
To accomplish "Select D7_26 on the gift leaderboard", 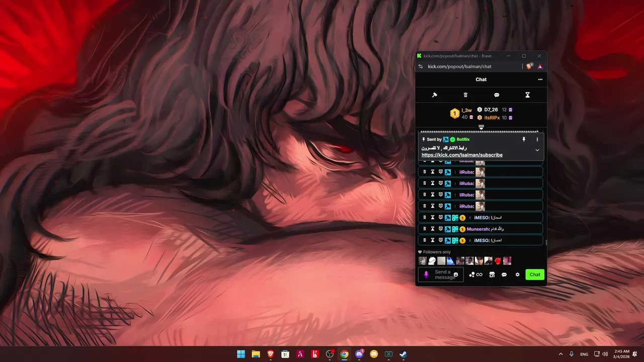I will coord(491,110).
